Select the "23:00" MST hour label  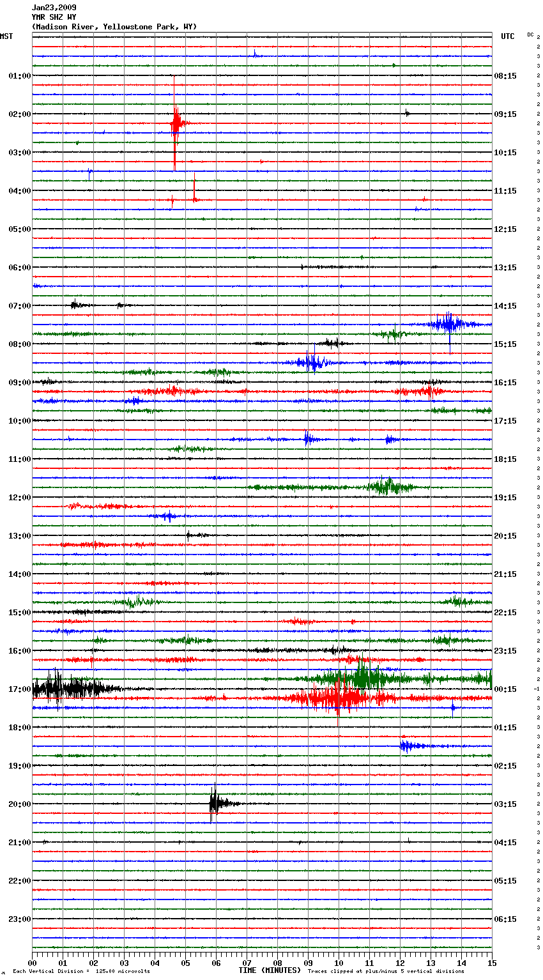point(20,919)
